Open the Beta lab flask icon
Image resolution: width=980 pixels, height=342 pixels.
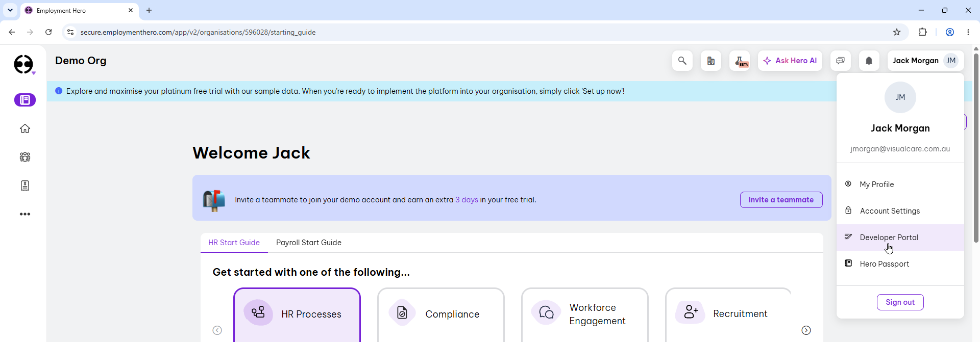tap(740, 61)
